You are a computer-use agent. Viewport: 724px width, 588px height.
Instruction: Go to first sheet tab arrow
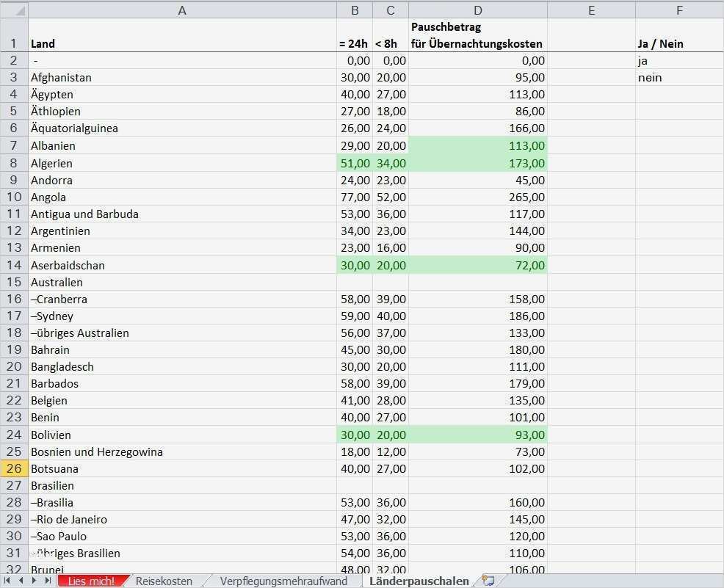coord(7,581)
